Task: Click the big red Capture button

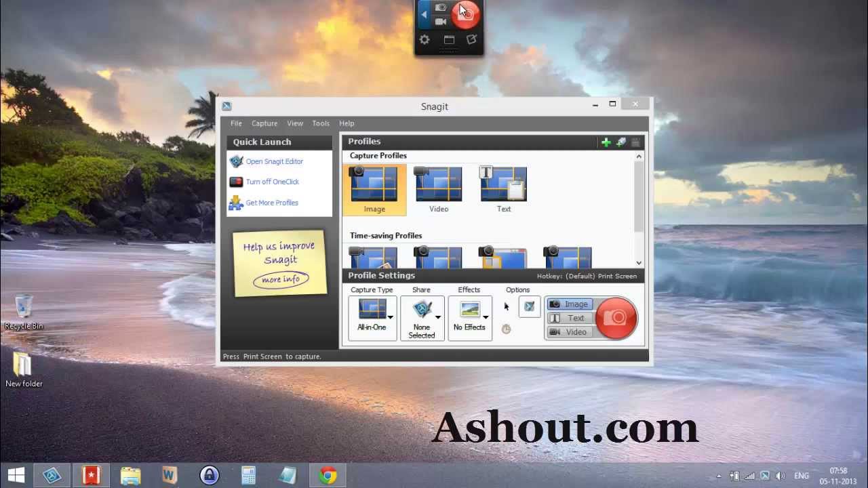Action: tap(616, 317)
